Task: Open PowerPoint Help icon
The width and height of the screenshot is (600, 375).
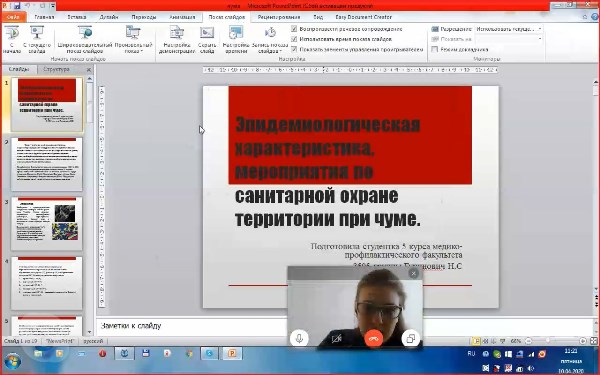Action: click(595, 17)
